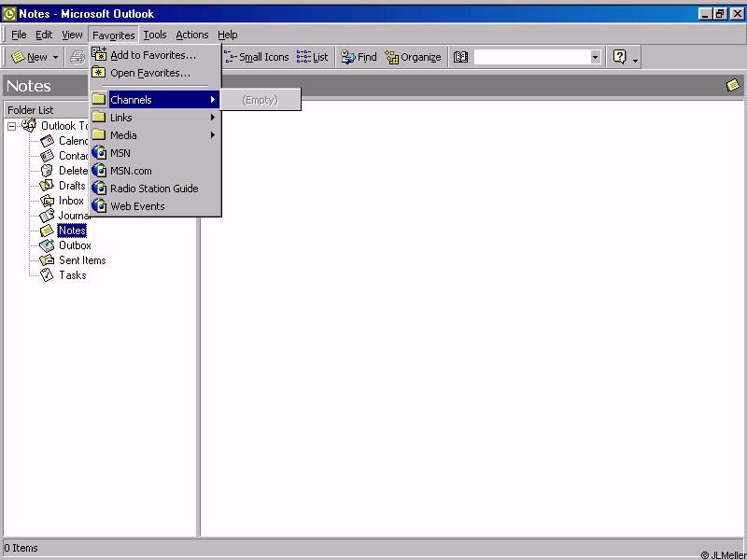Viewport: 747px width, 560px height.
Task: Click the Find a Contact input box
Action: click(x=531, y=57)
